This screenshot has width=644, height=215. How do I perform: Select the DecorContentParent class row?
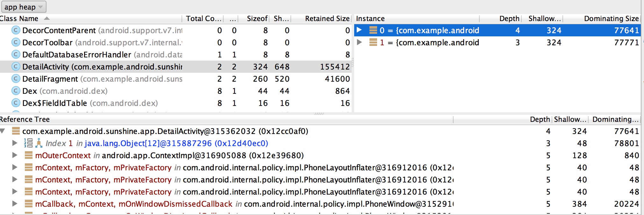pyautogui.click(x=175, y=30)
